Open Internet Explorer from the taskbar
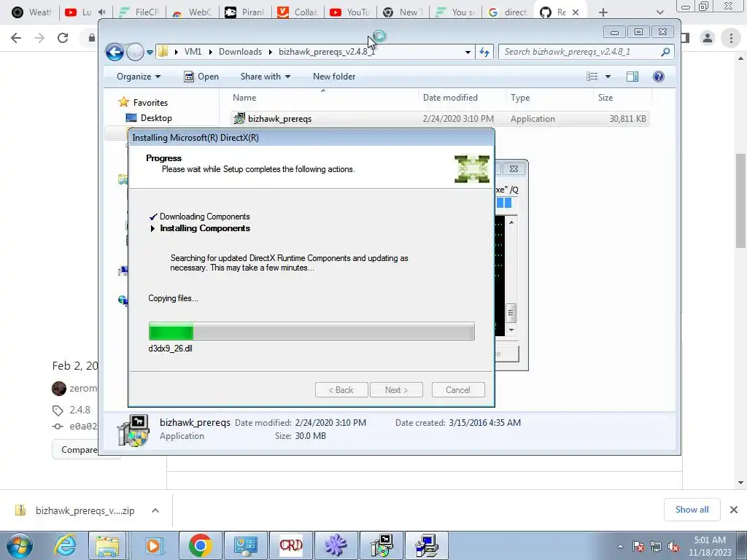Image resolution: width=747 pixels, height=560 pixels. [x=65, y=545]
